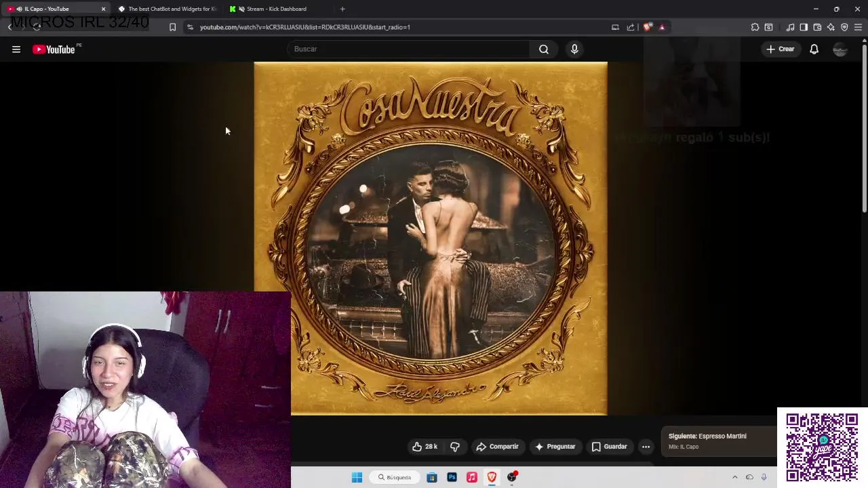
Task: Bookmark this page in address bar
Action: tap(172, 27)
